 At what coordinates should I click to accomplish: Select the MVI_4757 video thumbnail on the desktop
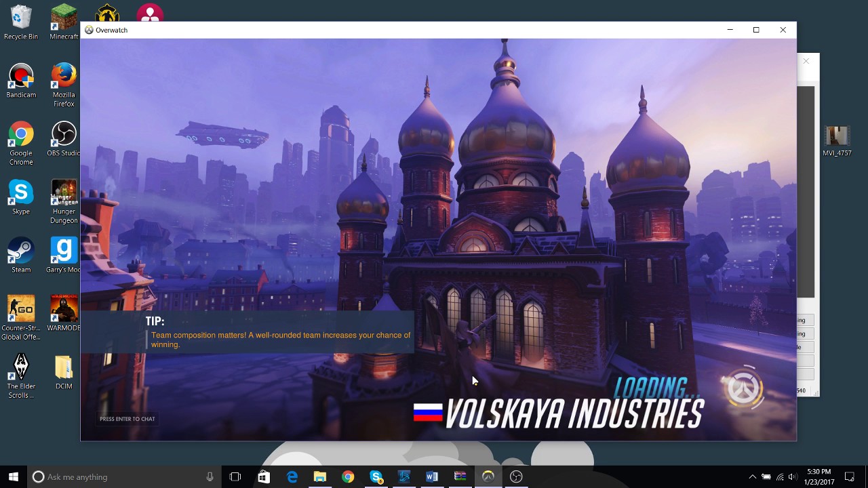click(x=837, y=141)
